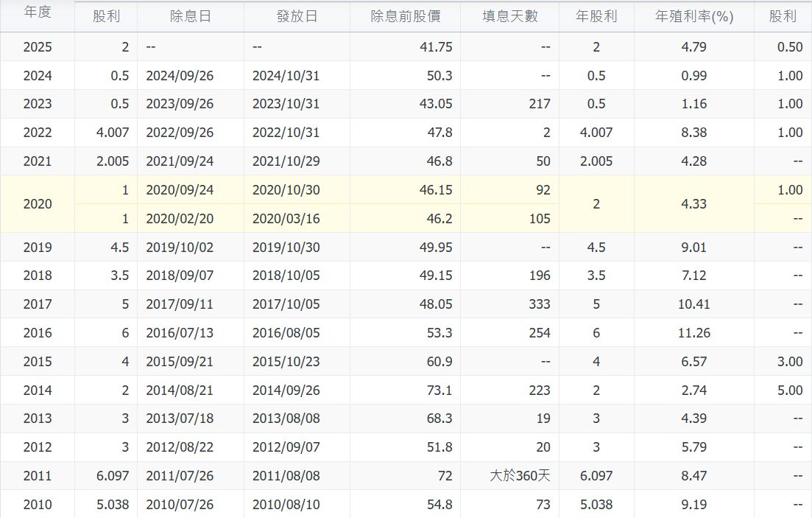Viewport: 812px width, 518px height.
Task: Select the 2019 year cell
Action: tap(38, 248)
